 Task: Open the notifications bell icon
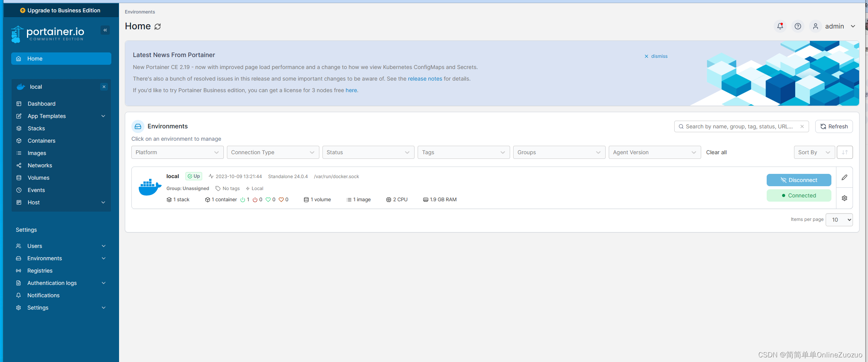(780, 26)
